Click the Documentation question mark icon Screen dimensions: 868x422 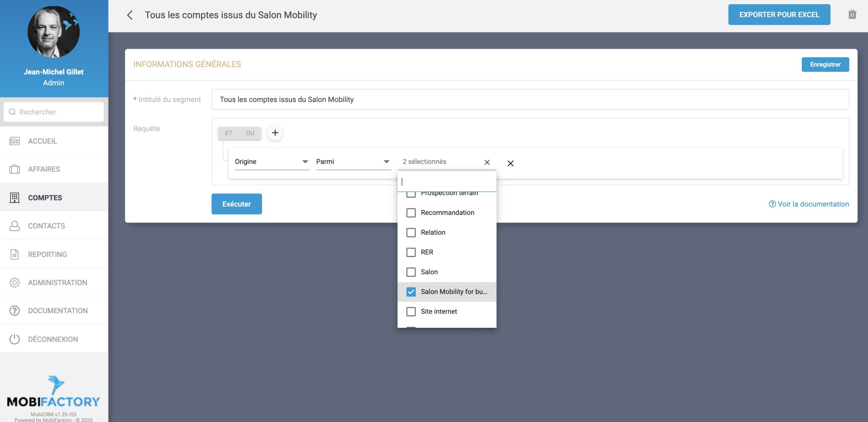(14, 311)
